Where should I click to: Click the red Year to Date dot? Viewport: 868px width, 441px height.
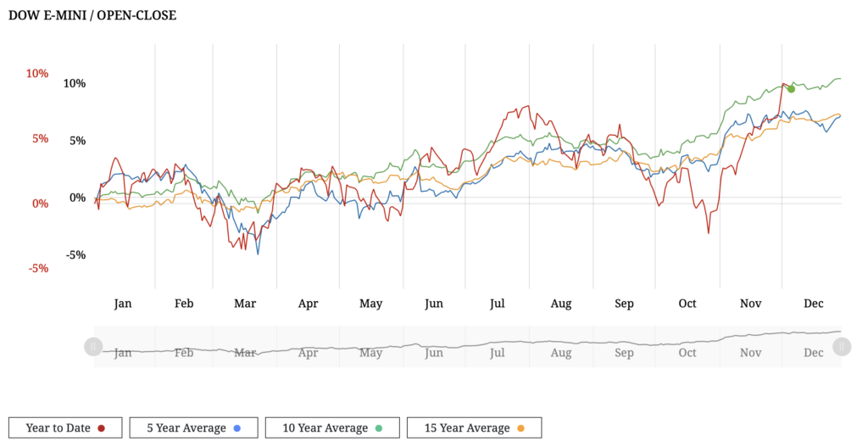[101, 428]
